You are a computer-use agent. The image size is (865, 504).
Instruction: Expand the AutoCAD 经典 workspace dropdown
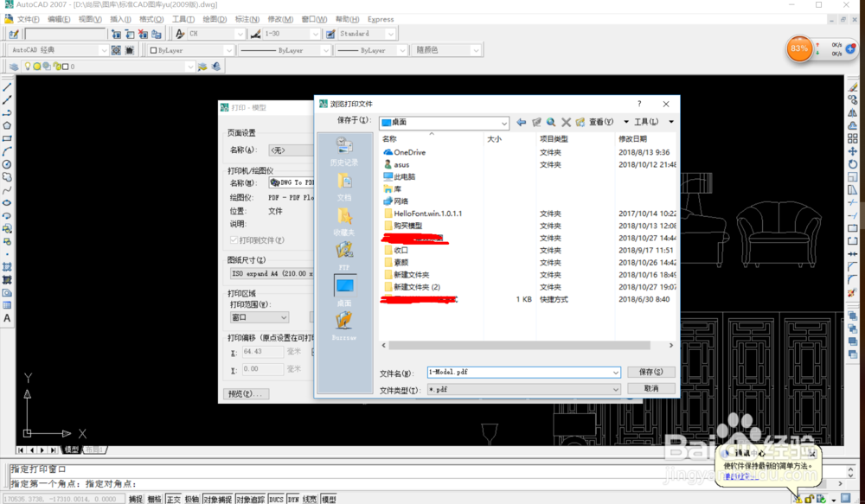(104, 50)
